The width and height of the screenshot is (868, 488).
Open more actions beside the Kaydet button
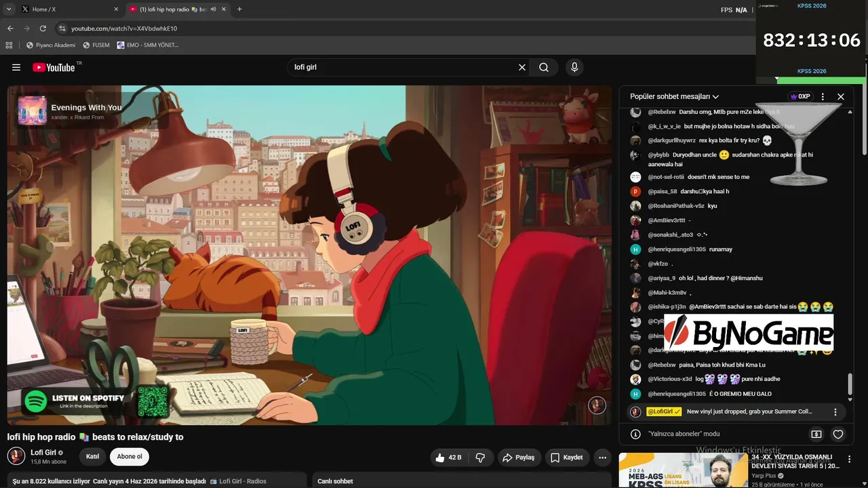601,457
